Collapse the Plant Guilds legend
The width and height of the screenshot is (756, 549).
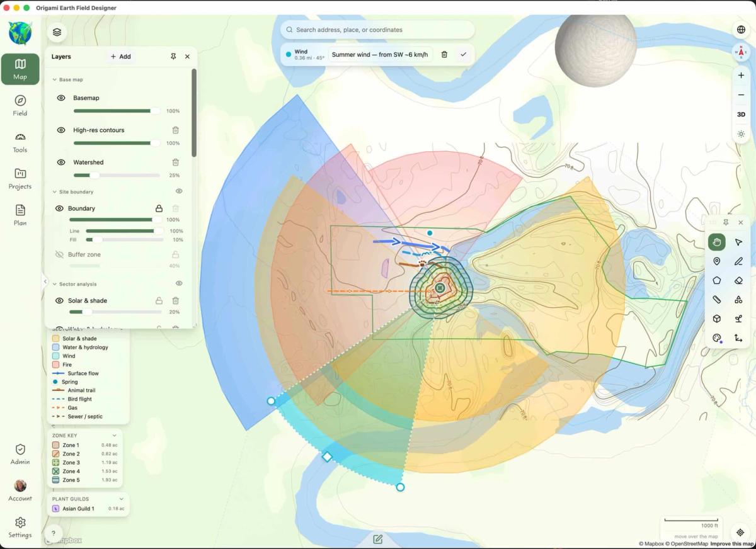(x=121, y=499)
